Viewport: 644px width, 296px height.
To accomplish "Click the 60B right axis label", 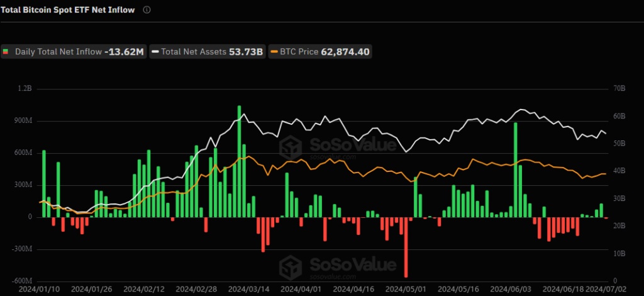I will tap(619, 117).
